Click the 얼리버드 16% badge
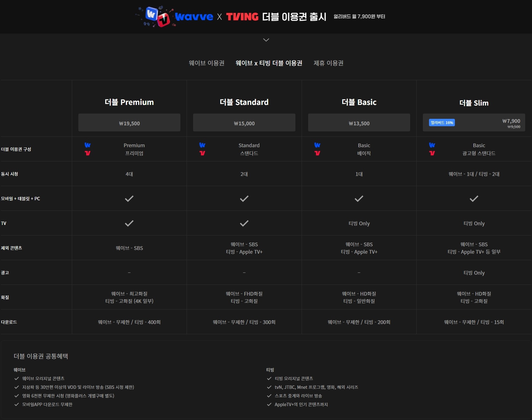The height and width of the screenshot is (420, 532). point(442,123)
